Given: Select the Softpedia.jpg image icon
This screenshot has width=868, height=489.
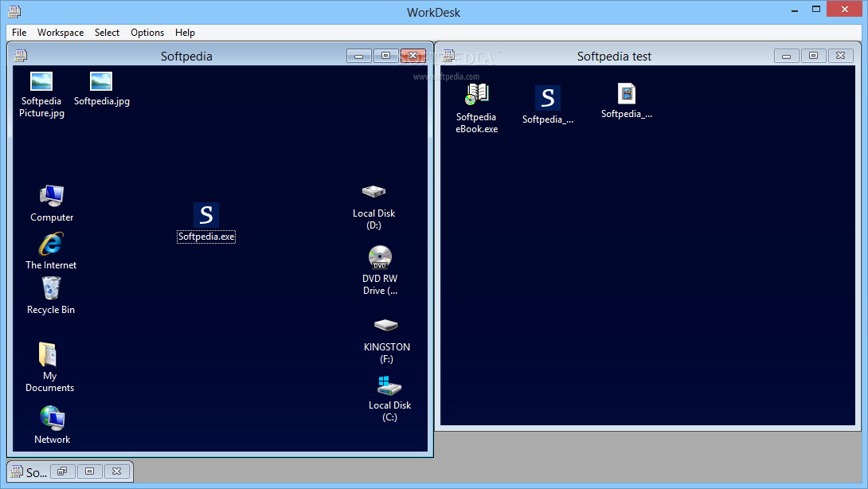Looking at the screenshot, I should (x=101, y=81).
